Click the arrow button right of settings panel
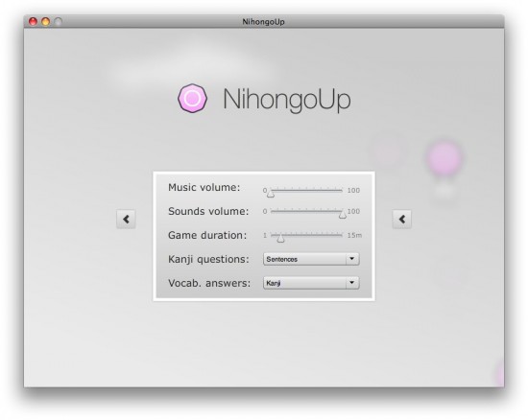Image resolution: width=528 pixels, height=420 pixels. (x=401, y=220)
